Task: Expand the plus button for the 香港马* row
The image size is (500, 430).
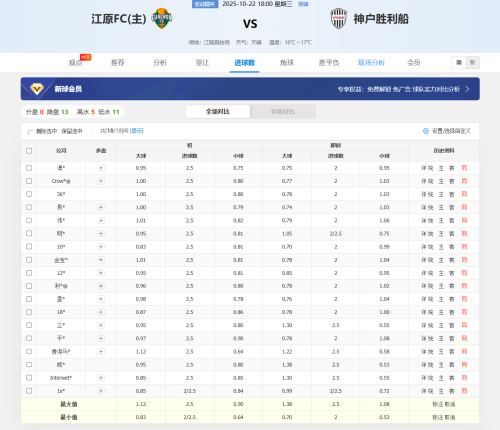Action: pyautogui.click(x=101, y=351)
